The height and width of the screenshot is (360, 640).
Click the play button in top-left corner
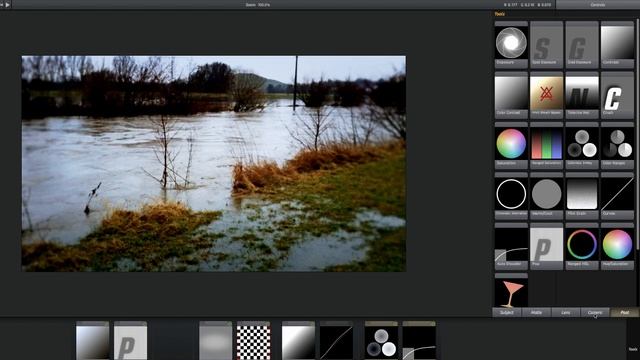[7, 4]
